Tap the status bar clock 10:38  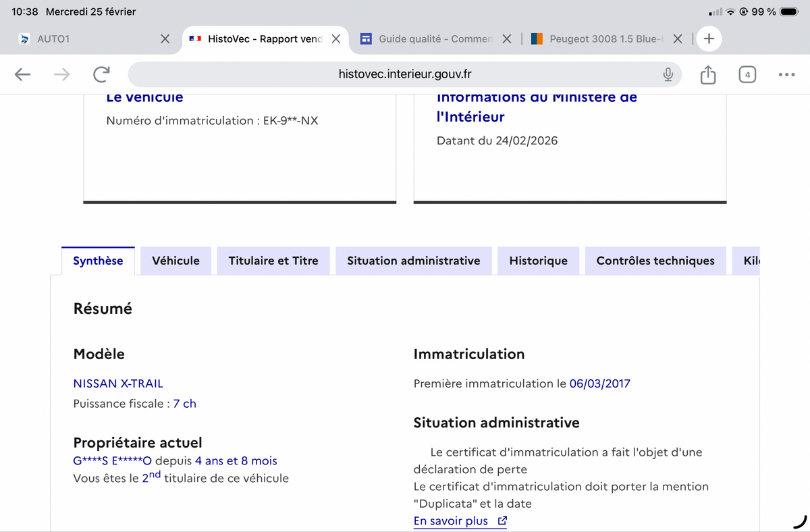click(x=25, y=11)
